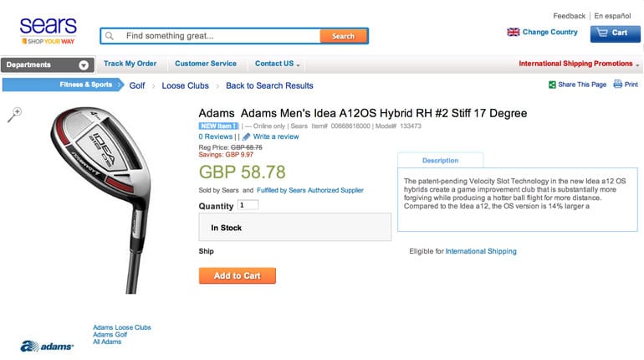Open the Track My Order tab
644x360 pixels.
[130, 64]
